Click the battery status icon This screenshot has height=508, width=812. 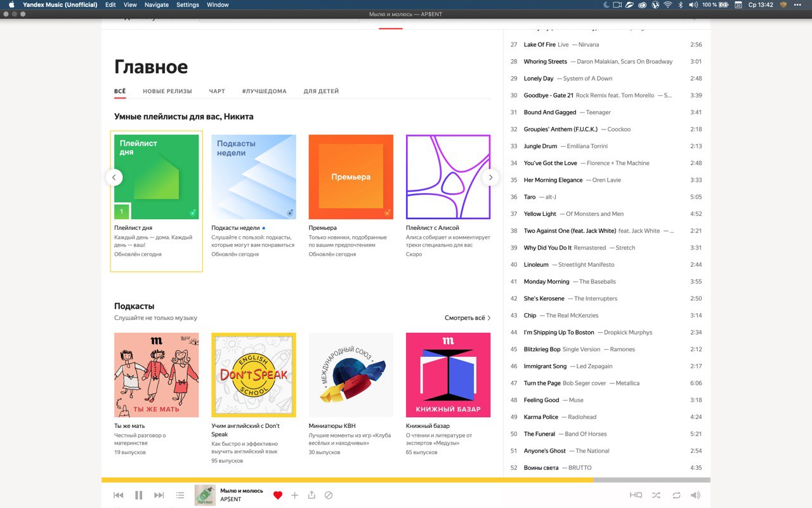723,4
